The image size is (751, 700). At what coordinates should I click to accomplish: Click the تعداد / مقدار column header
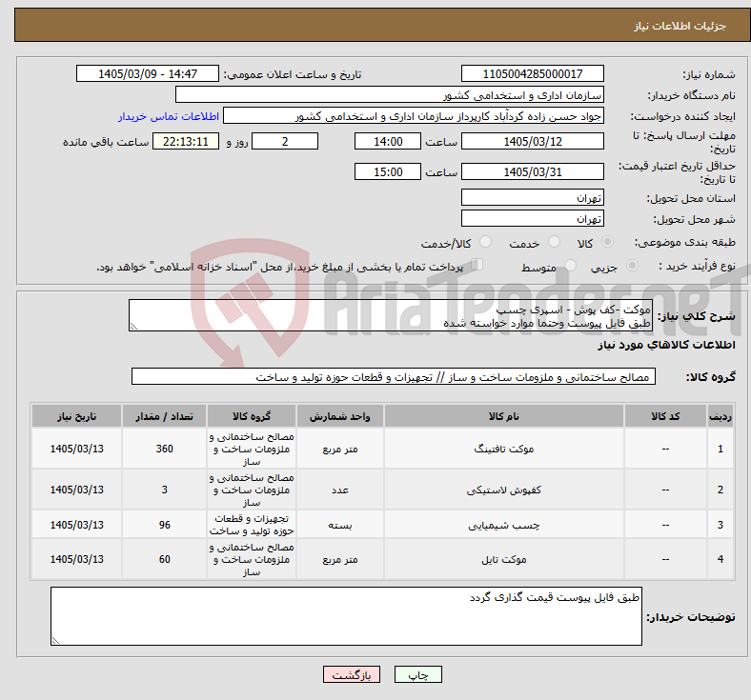point(164,416)
